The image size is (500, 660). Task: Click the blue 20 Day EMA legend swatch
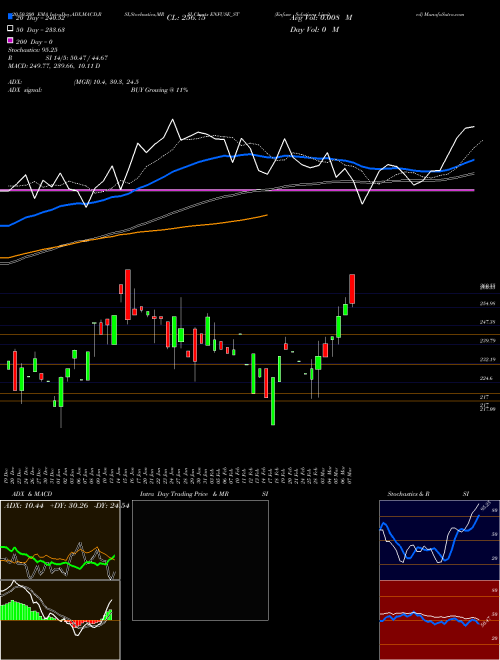[11, 17]
